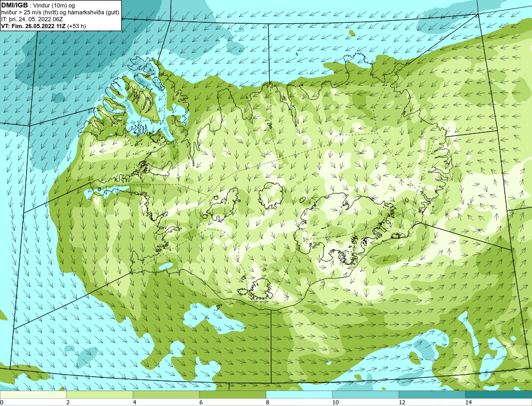Click the legend scale label '12'
This screenshot has height=406, width=532.
[402, 402]
